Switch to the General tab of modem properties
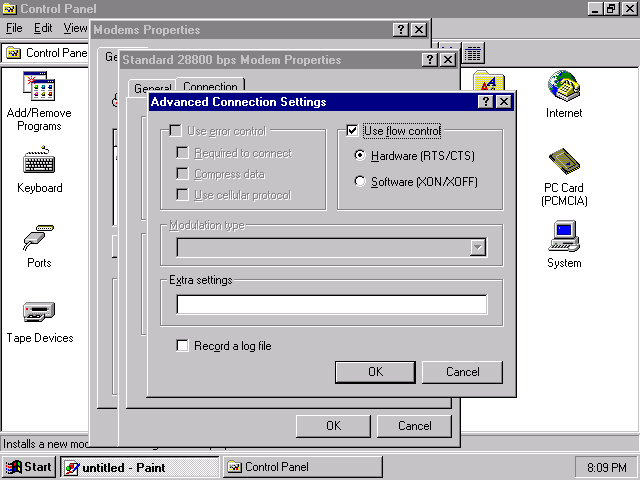 coord(152,87)
